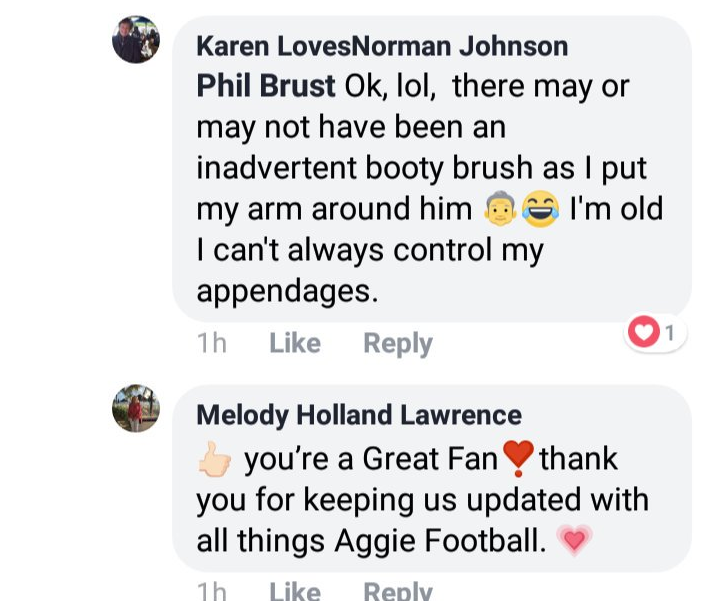Click the Karen LovesNorman Johnson name
The image size is (711, 601).
coord(382,46)
